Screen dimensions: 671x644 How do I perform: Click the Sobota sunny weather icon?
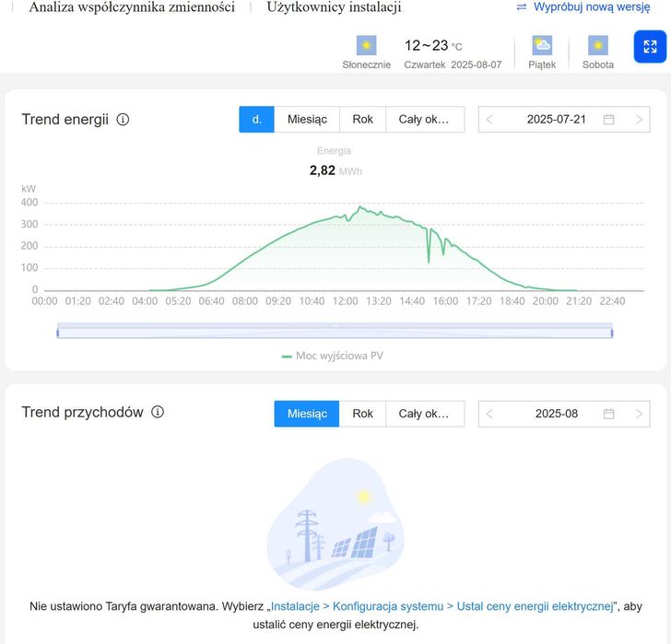click(598, 45)
